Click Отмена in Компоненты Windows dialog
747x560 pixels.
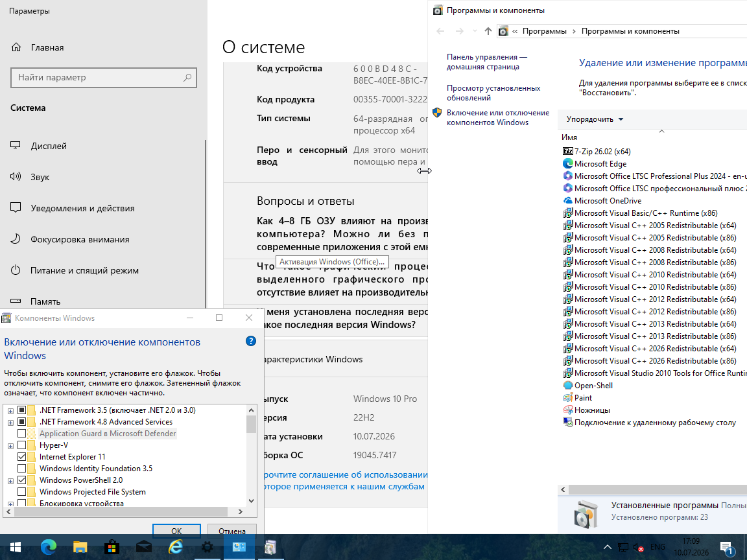point(232,530)
